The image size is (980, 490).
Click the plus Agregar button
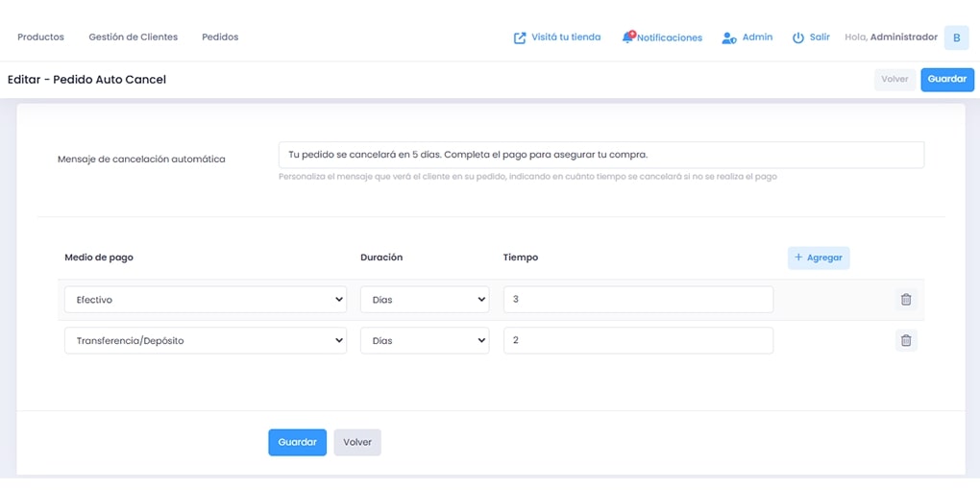(x=819, y=257)
